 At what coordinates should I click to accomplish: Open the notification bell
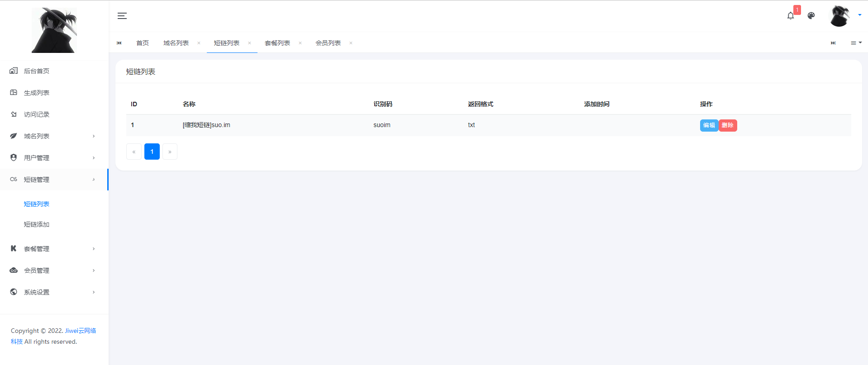pyautogui.click(x=790, y=16)
